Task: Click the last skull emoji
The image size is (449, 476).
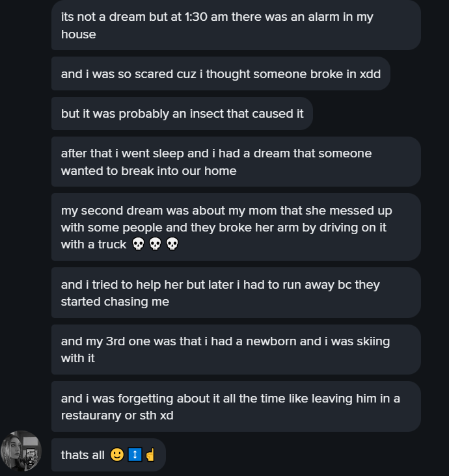Action: click(x=172, y=244)
